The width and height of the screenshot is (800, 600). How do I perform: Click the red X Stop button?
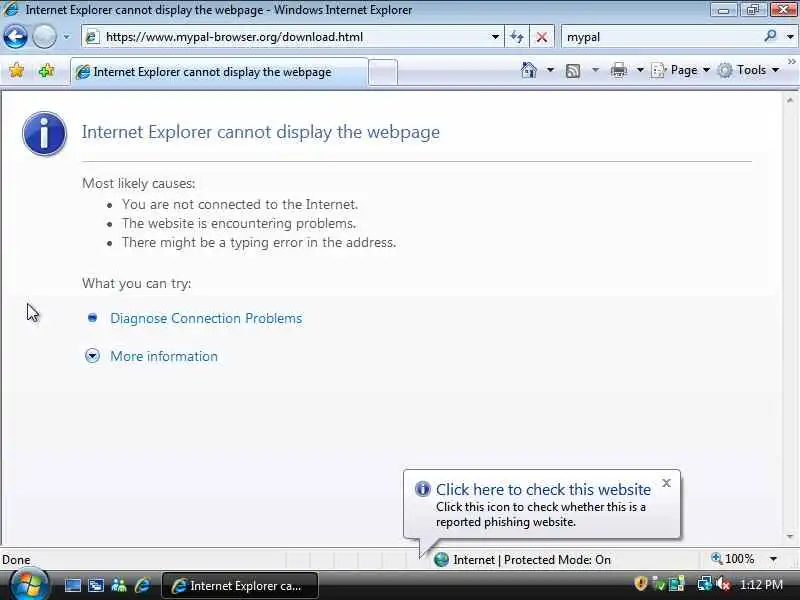tap(542, 37)
